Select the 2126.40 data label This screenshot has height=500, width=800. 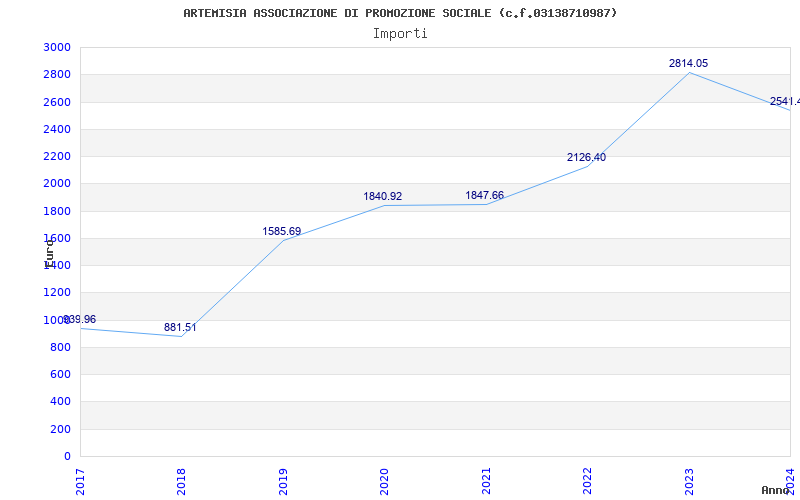(x=586, y=157)
